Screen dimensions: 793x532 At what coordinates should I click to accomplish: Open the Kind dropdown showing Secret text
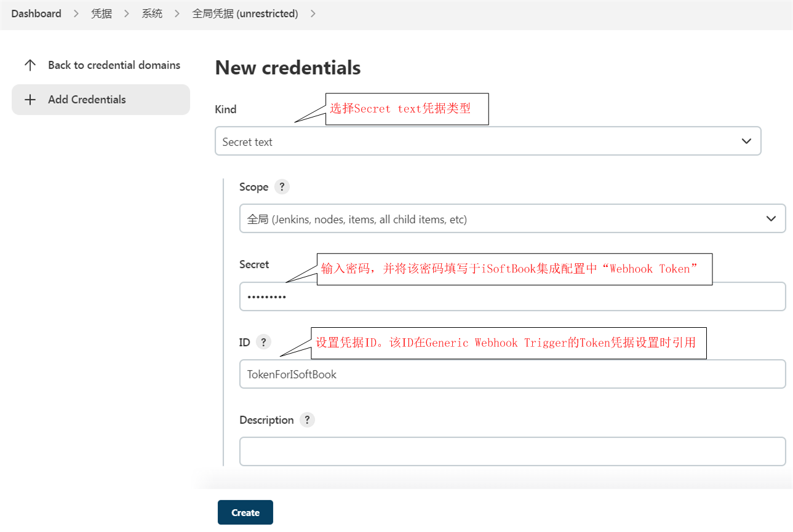(488, 141)
